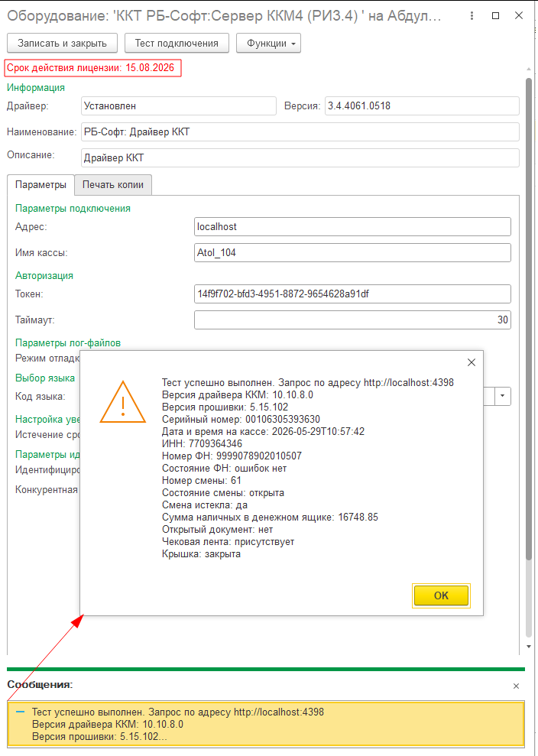Image resolution: width=538 pixels, height=756 pixels.
Task: Click the scroll-down arrow of form scrollbar
Action: 529,646
